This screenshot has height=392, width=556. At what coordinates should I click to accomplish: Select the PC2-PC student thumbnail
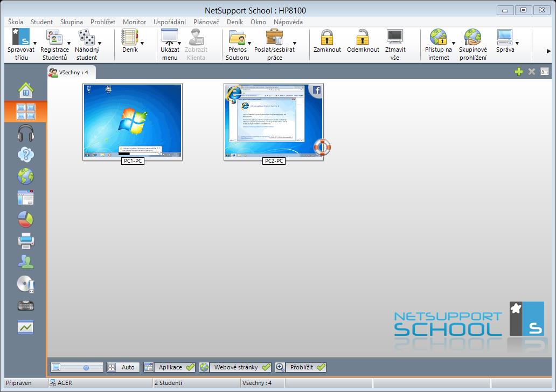point(274,121)
